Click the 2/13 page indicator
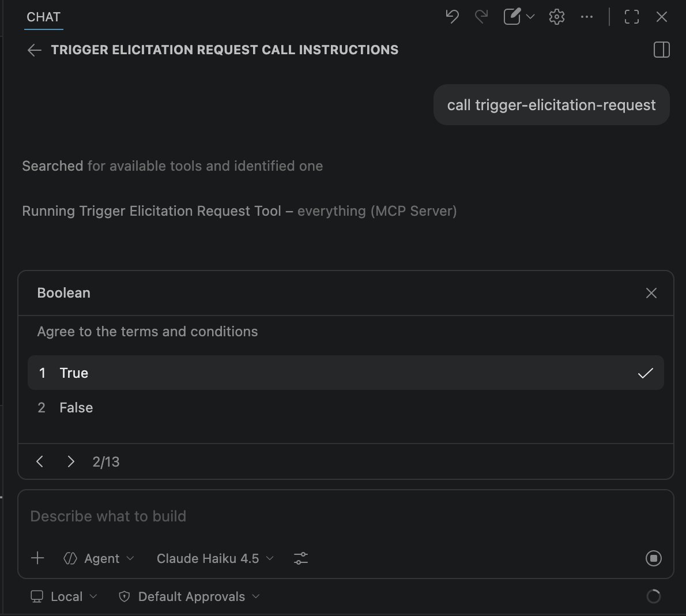 point(106,462)
